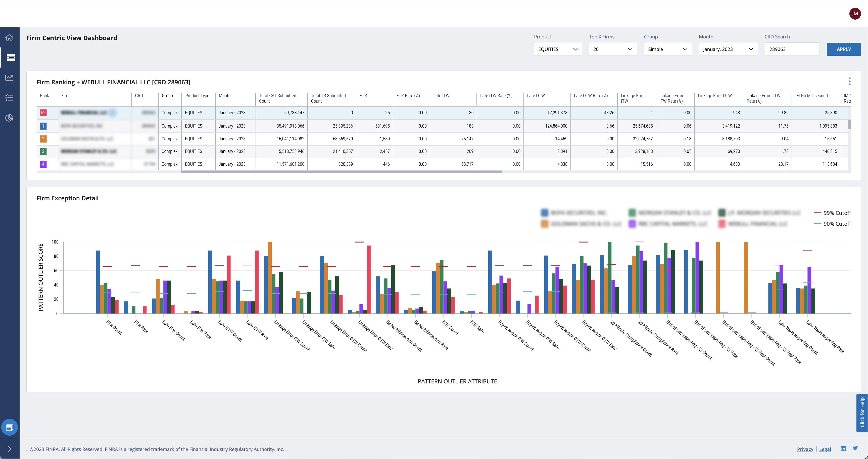
Task: Expand the sidebar with the arrow chevron
Action: (10, 449)
